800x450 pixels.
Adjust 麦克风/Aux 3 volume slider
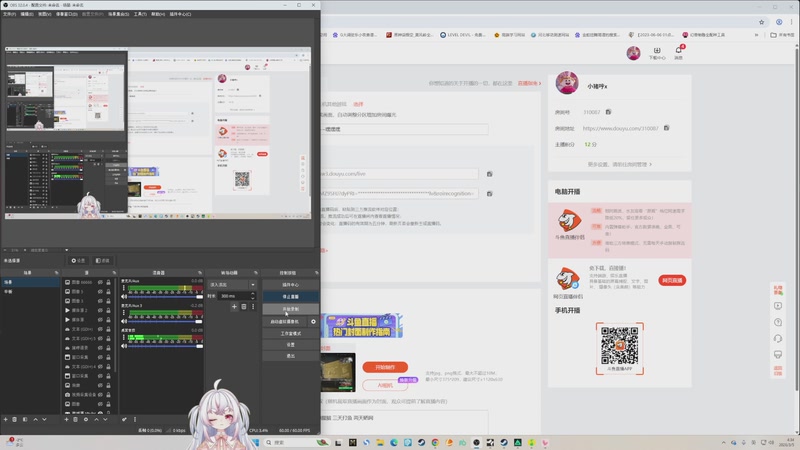click(165, 321)
